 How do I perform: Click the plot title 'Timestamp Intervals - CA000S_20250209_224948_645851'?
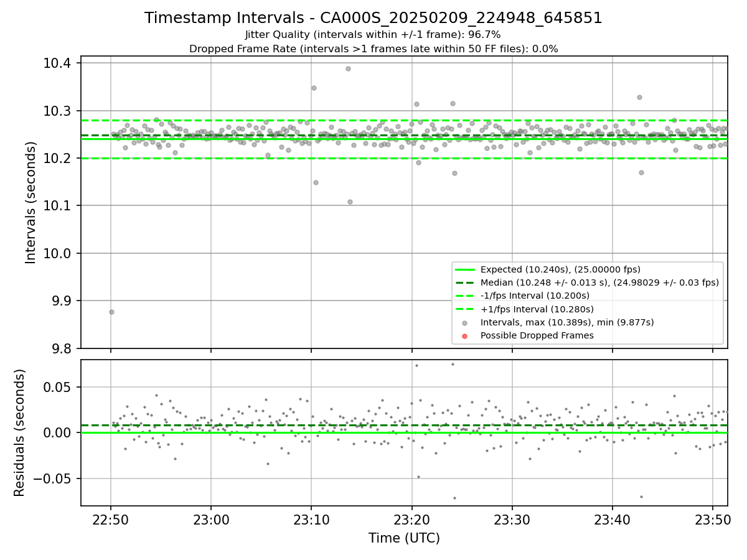[374, 18]
